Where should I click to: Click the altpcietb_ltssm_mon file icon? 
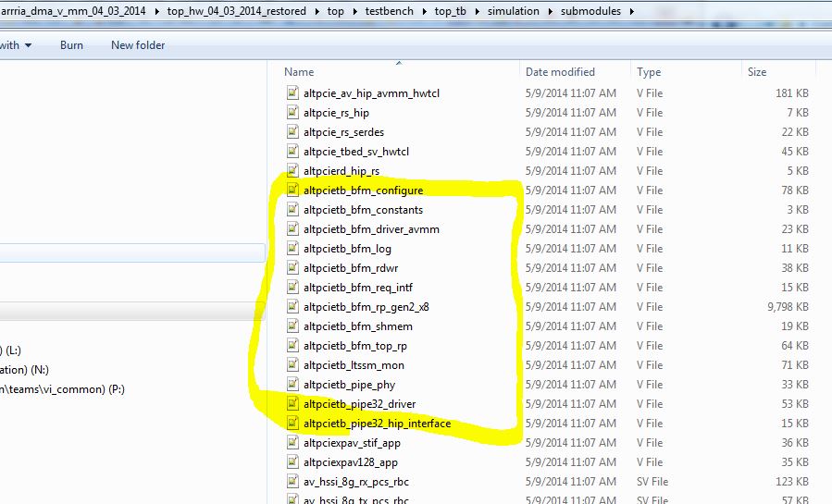click(x=292, y=365)
